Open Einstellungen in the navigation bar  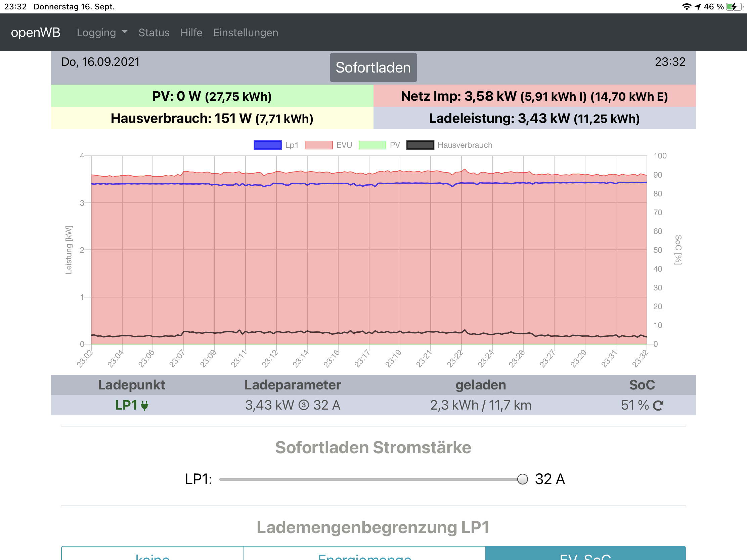[246, 33]
